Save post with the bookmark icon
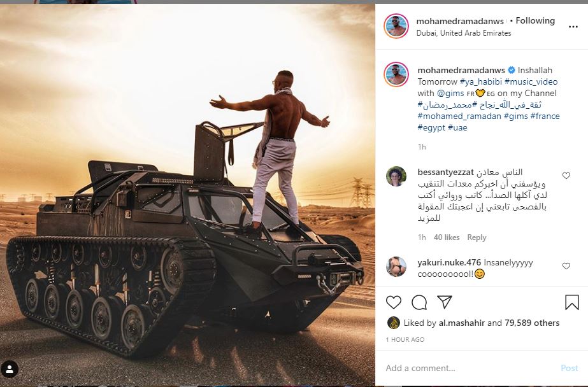This screenshot has width=588, height=387. pyautogui.click(x=571, y=302)
